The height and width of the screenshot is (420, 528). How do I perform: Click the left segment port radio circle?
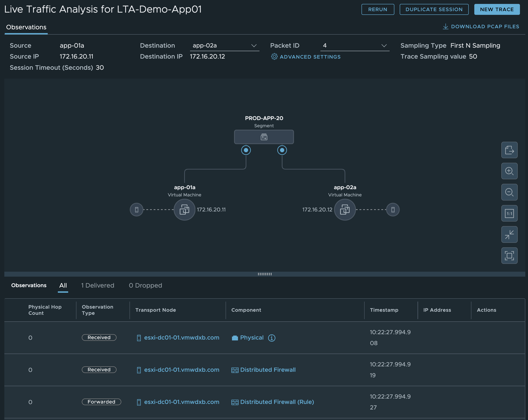coord(246,150)
